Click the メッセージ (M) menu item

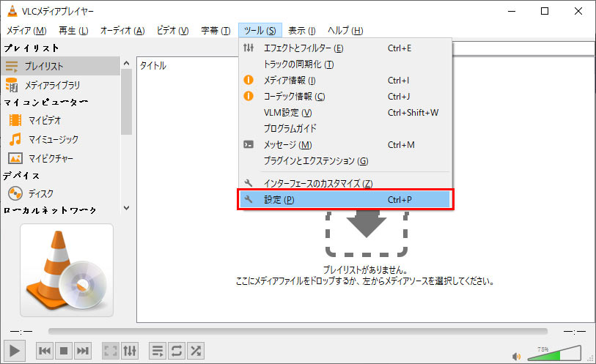click(x=287, y=145)
